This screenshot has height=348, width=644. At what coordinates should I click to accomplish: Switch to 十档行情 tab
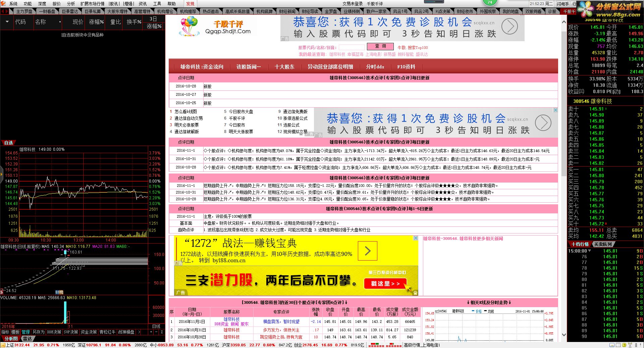(x=580, y=244)
